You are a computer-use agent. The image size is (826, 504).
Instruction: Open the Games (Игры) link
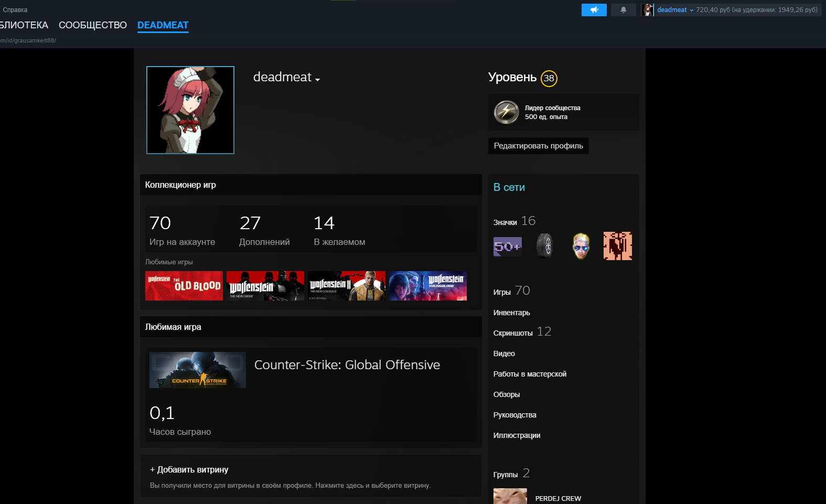tap(502, 292)
